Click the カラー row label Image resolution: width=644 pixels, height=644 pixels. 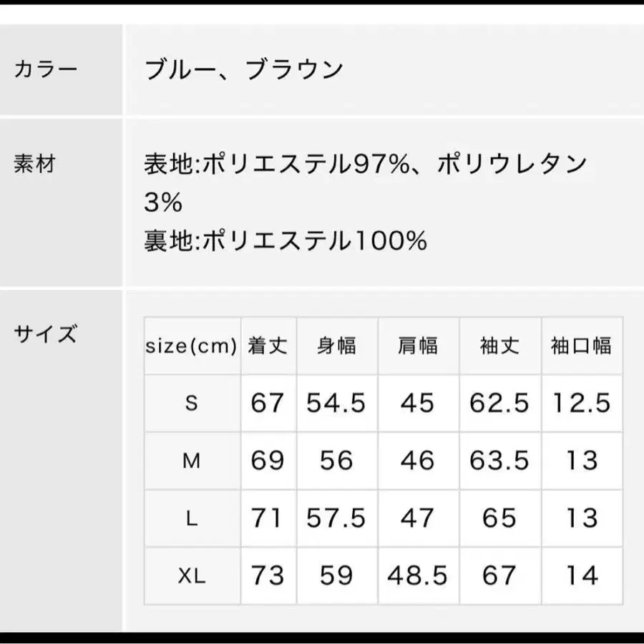[x=45, y=70]
